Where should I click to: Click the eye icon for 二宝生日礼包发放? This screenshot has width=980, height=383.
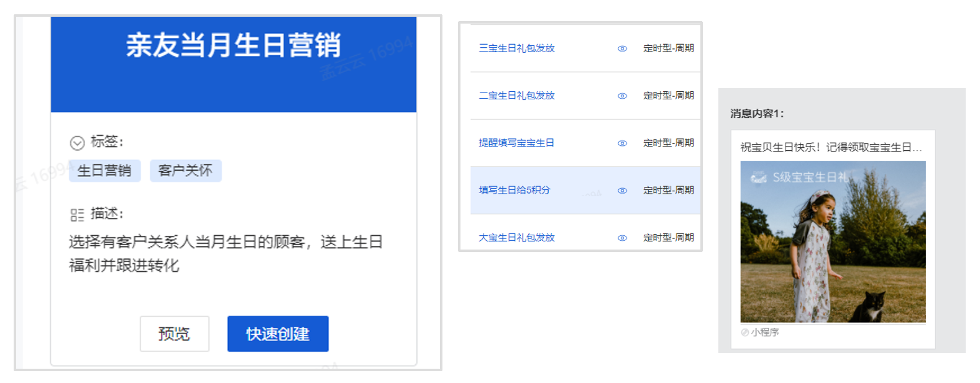(622, 96)
